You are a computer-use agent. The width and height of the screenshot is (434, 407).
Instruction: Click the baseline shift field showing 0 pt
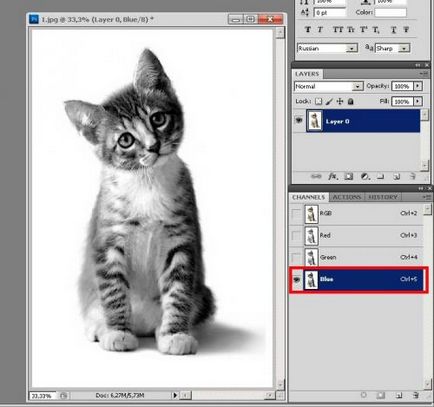(330, 13)
